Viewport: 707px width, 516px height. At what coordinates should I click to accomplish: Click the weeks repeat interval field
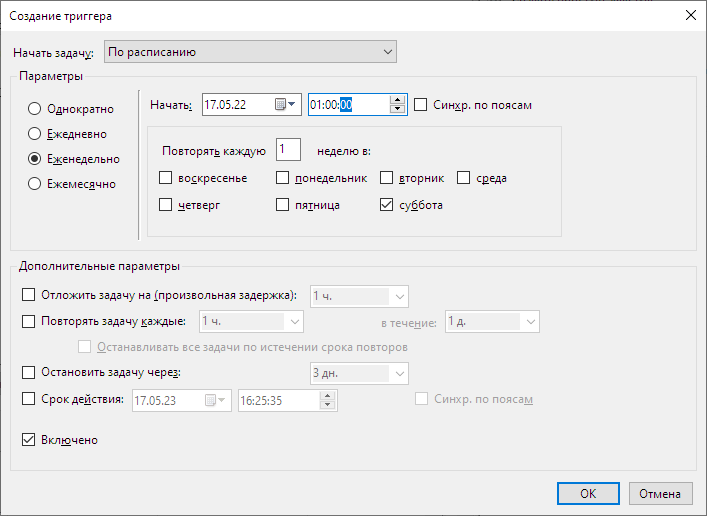pos(288,149)
